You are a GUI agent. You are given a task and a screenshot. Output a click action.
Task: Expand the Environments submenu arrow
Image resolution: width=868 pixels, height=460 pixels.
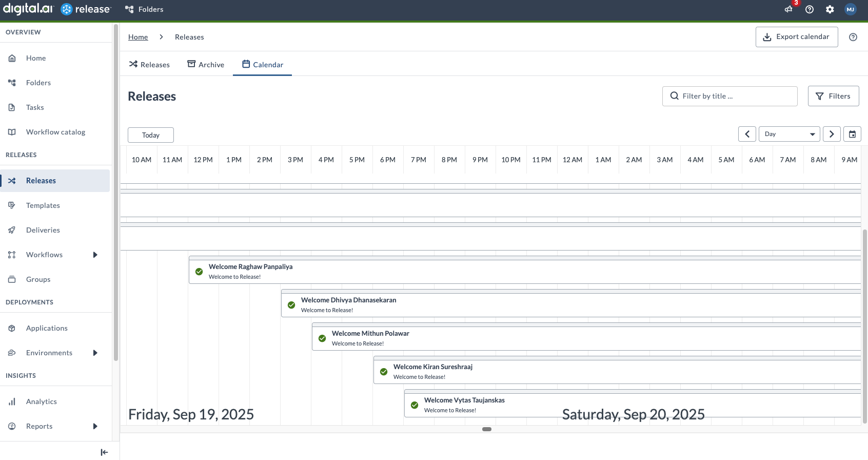[95, 353]
